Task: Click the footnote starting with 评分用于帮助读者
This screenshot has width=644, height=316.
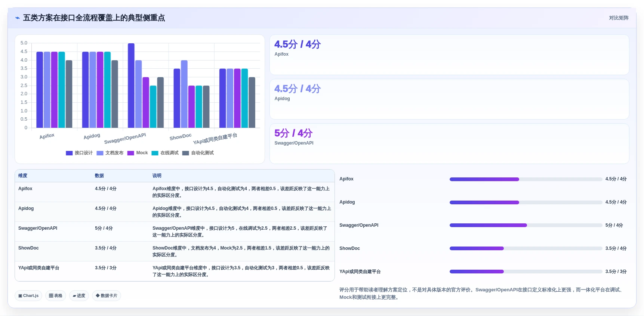Action: pyautogui.click(x=481, y=294)
